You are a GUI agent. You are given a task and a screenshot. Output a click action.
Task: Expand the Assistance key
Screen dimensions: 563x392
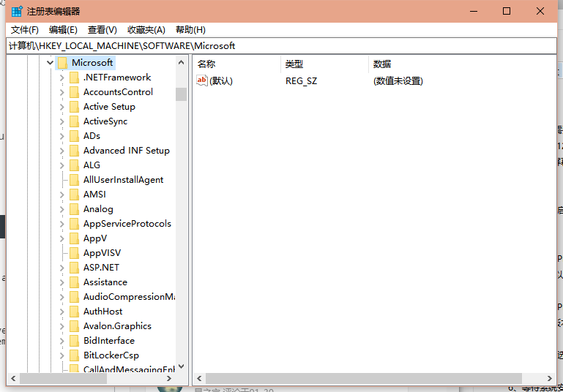point(61,282)
